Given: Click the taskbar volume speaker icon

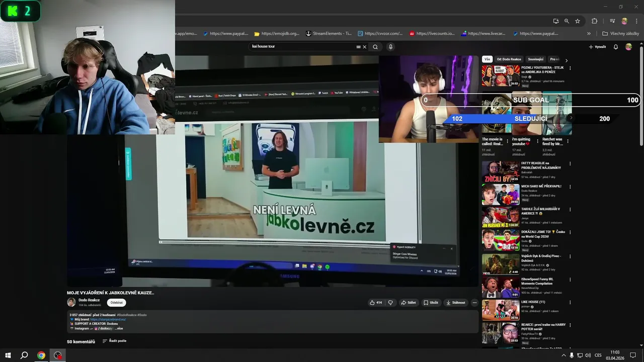Looking at the screenshot, I should pyautogui.click(x=588, y=355).
